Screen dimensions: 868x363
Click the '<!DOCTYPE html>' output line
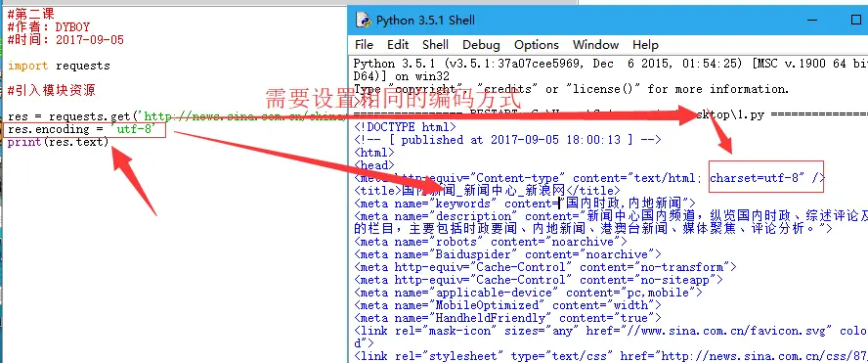click(x=406, y=127)
